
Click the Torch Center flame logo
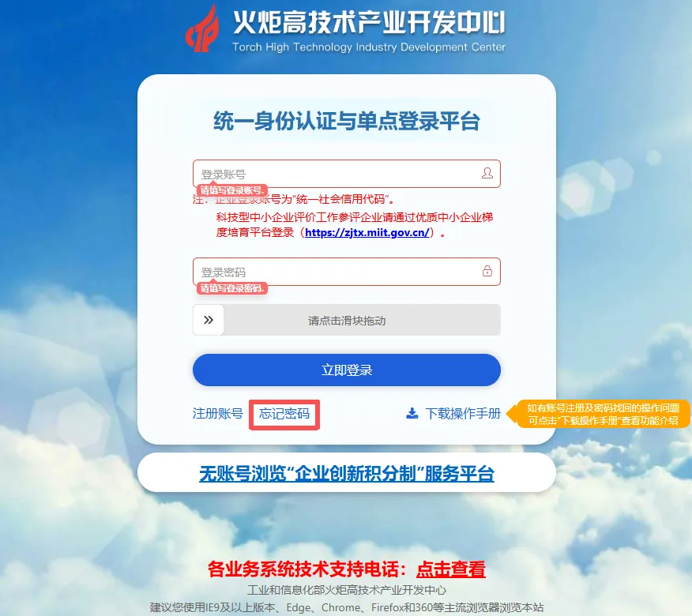coord(202,28)
